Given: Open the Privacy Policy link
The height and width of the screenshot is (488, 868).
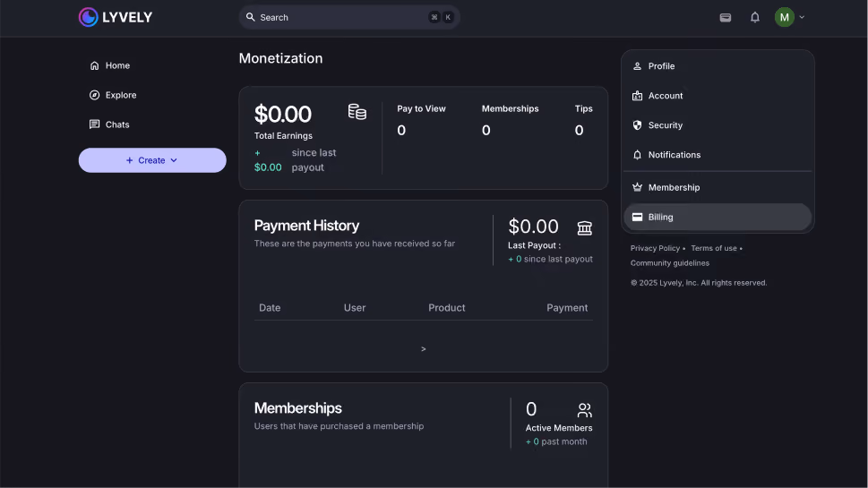Looking at the screenshot, I should [655, 248].
